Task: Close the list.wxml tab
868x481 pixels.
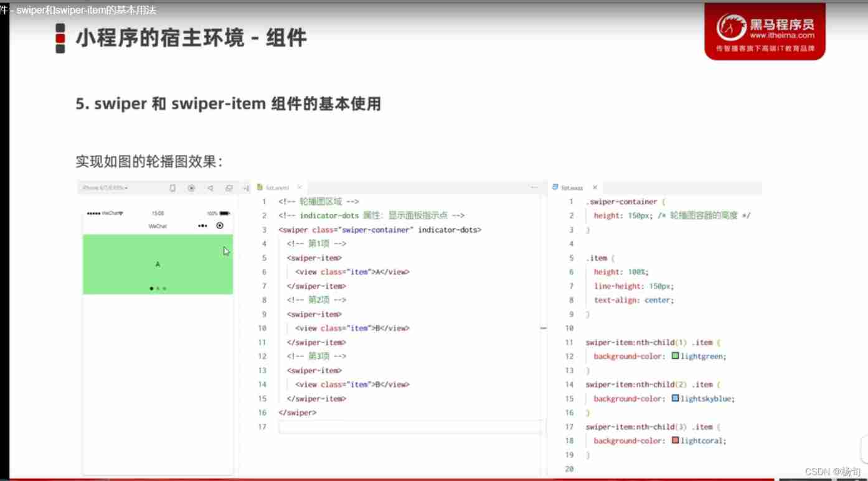Action: [300, 187]
